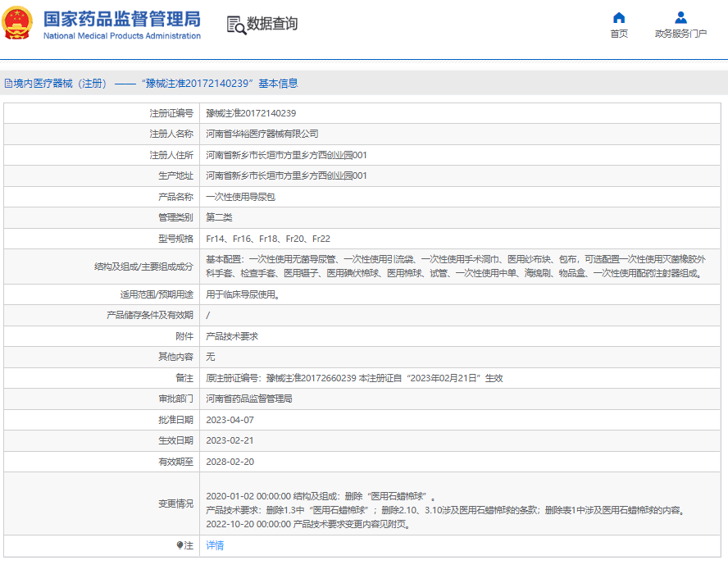Screen dimensions: 728x565
Task: Click National Medical Products Administration text
Action: point(122,36)
